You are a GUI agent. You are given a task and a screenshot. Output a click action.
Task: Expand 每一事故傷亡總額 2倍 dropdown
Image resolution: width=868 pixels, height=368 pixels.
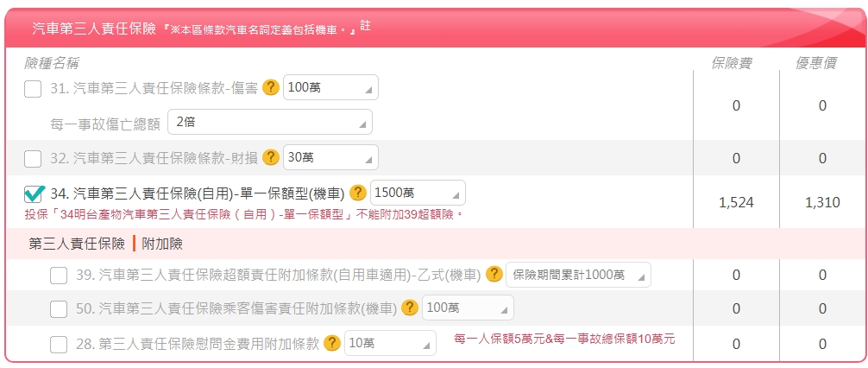[x=269, y=123]
